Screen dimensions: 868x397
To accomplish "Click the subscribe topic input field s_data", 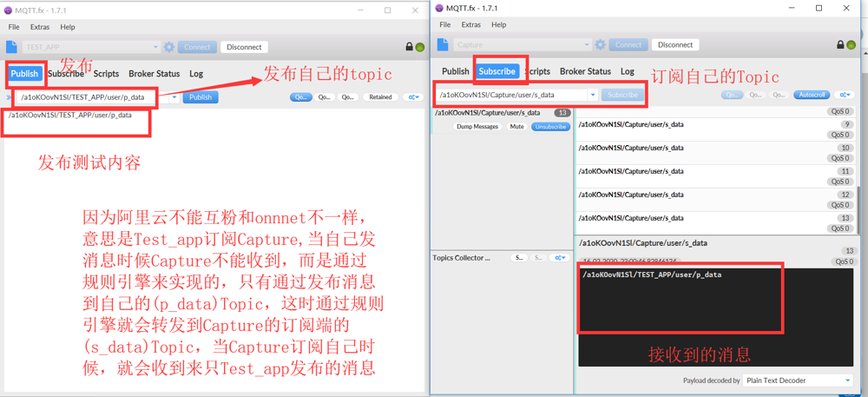I will 511,95.
